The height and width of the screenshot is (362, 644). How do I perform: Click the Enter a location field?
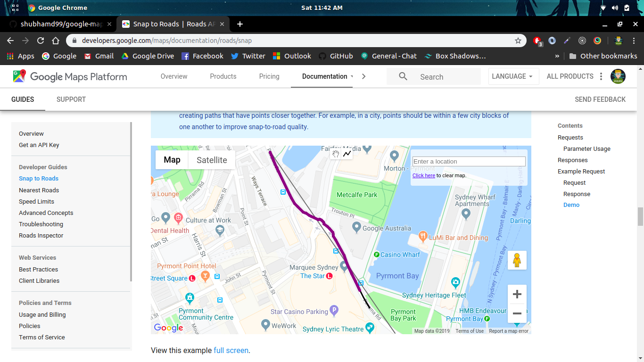coord(469,161)
